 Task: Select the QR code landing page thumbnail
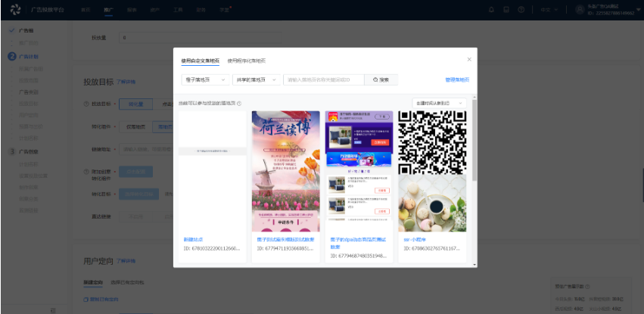(432, 171)
